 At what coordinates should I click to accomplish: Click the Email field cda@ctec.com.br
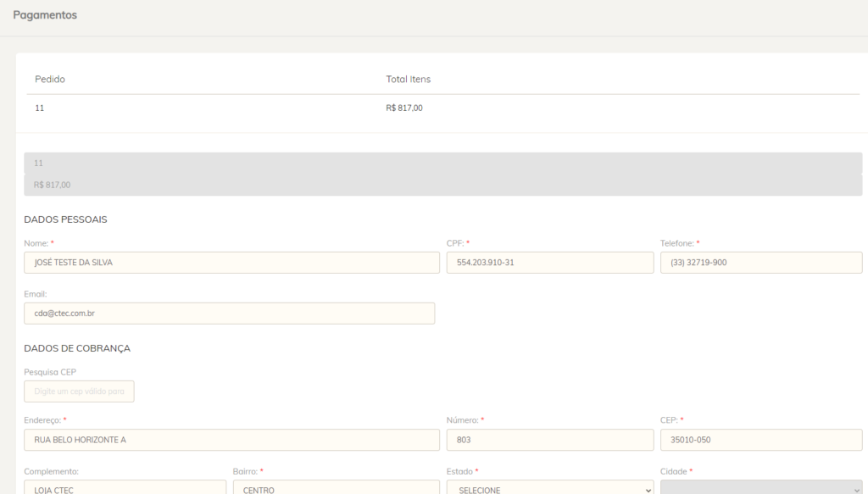pyautogui.click(x=229, y=314)
